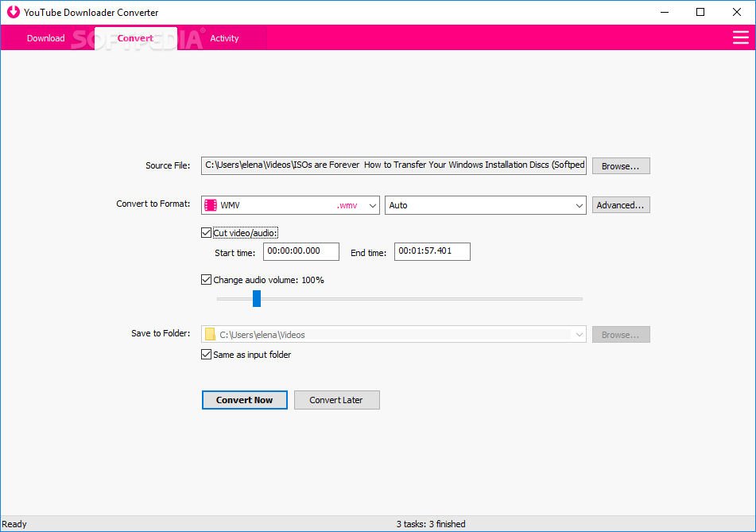The width and height of the screenshot is (756, 532).
Task: Switch to the Download tab
Action: coord(46,38)
